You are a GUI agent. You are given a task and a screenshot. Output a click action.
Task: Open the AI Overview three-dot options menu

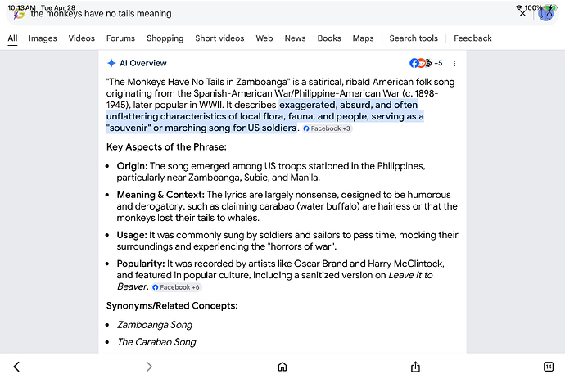point(454,63)
